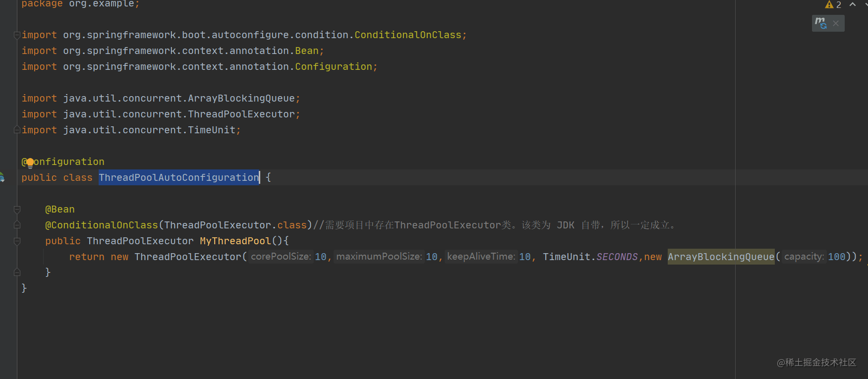
Task: Click the Spring bean gutter icon
Action: (x=1, y=177)
